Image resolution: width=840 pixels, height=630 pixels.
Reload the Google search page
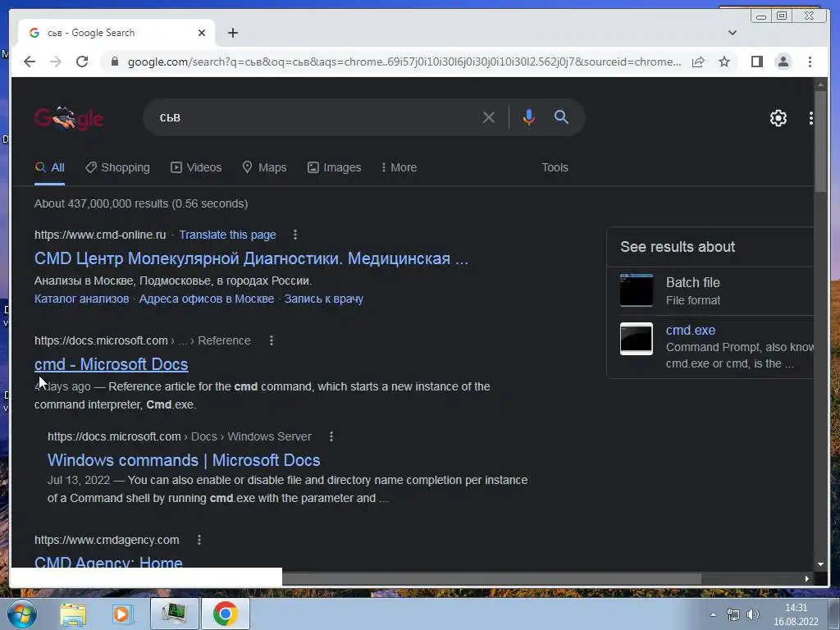click(x=82, y=62)
